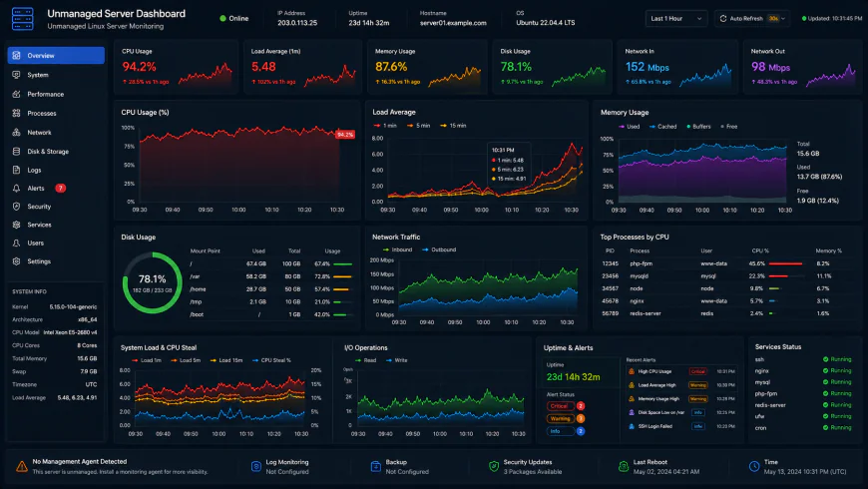868x489 pixels.
Task: Click the Logs sidebar icon
Action: click(17, 170)
